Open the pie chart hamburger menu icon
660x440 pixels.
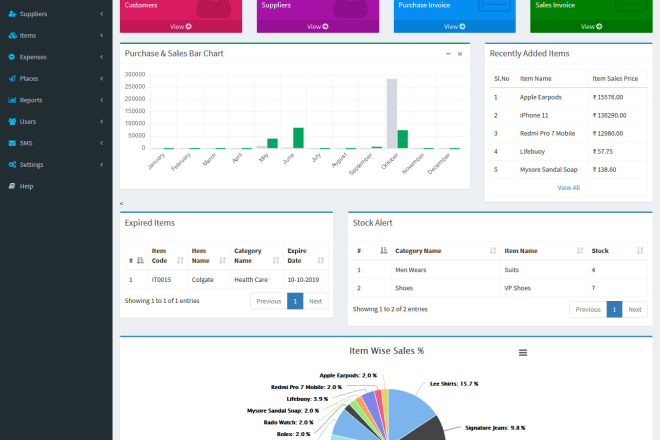523,353
